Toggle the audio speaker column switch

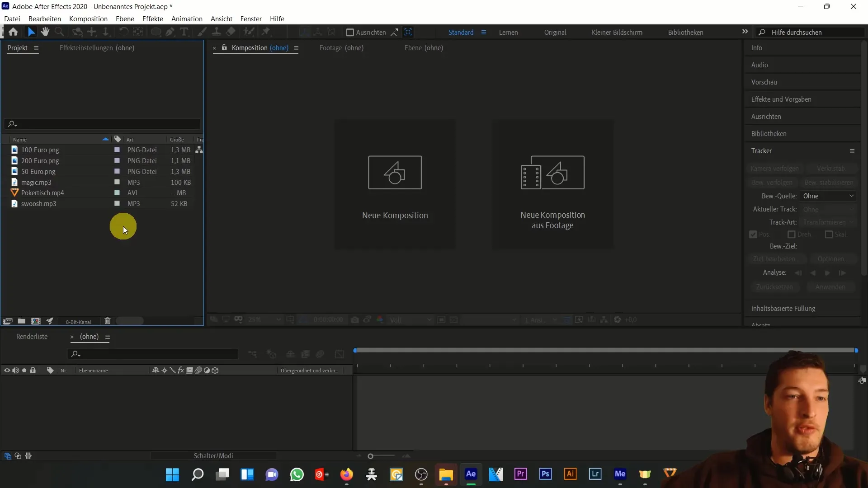(x=15, y=371)
